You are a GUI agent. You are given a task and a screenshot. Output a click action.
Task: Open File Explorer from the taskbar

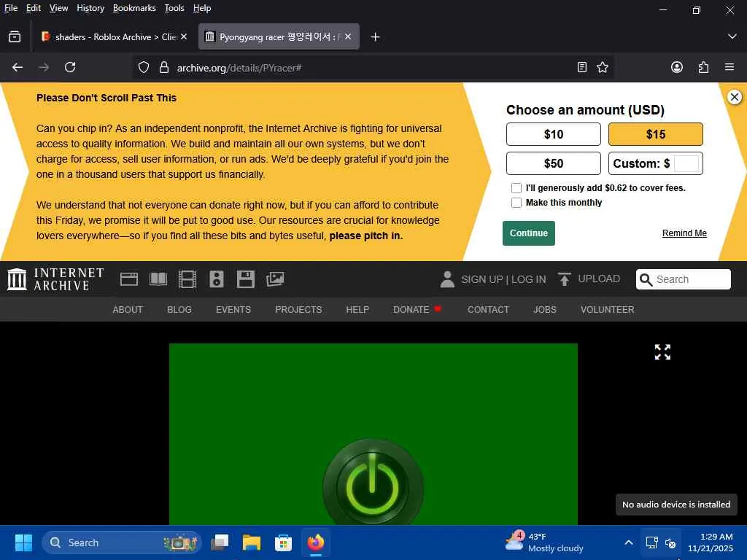pyautogui.click(x=252, y=542)
